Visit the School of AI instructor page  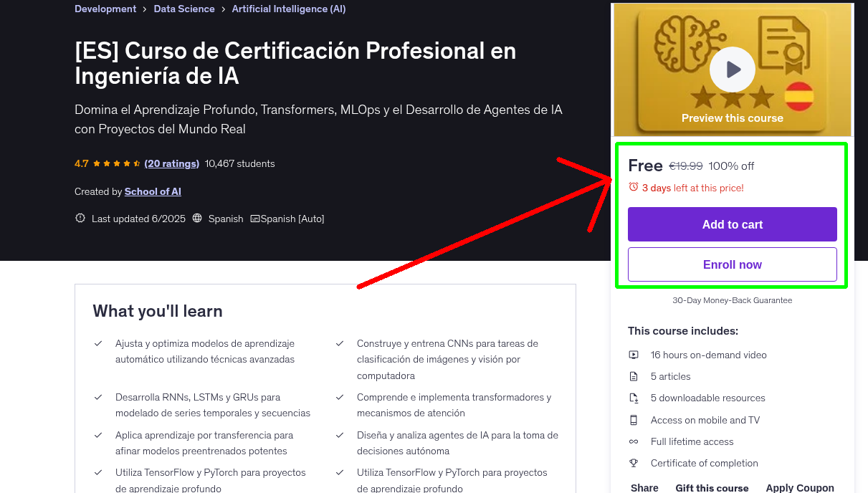click(x=153, y=191)
